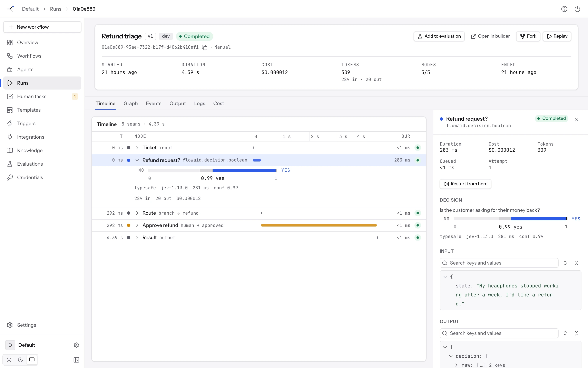588x368 pixels.
Task: Open the Agents sidebar section
Action: (x=42, y=69)
